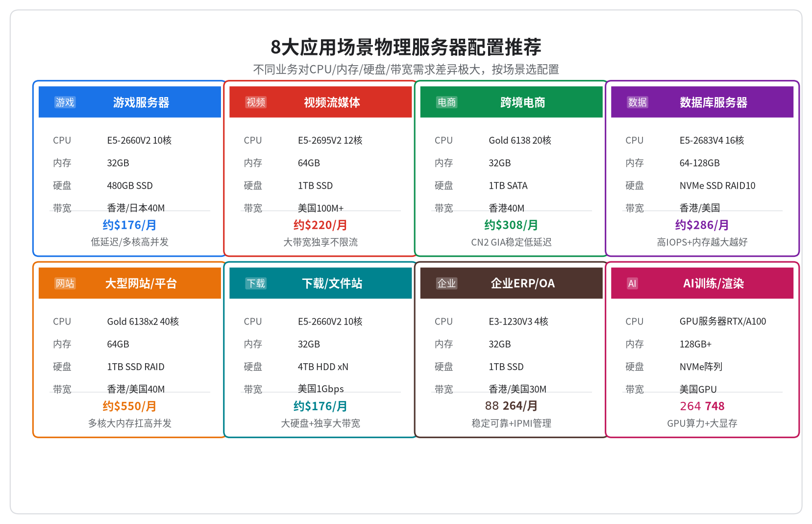Click the 美国100M+ bandwidth value

[320, 208]
